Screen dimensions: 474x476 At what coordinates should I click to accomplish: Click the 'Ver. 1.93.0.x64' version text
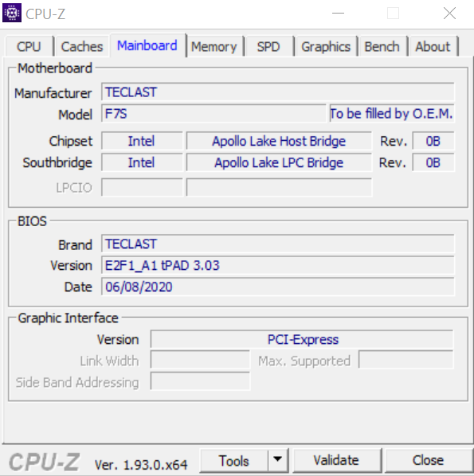141,465
